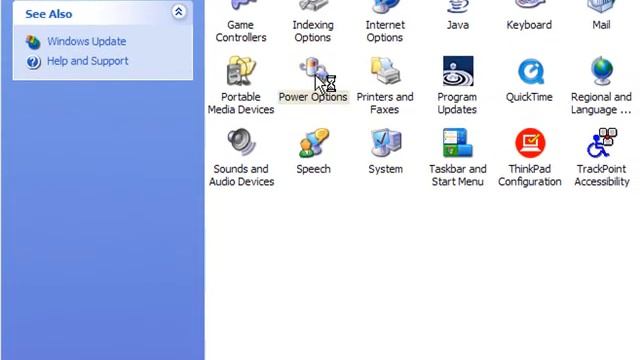Open the System computer icon
Image resolution: width=640 pixels, height=360 pixels.
click(x=385, y=143)
